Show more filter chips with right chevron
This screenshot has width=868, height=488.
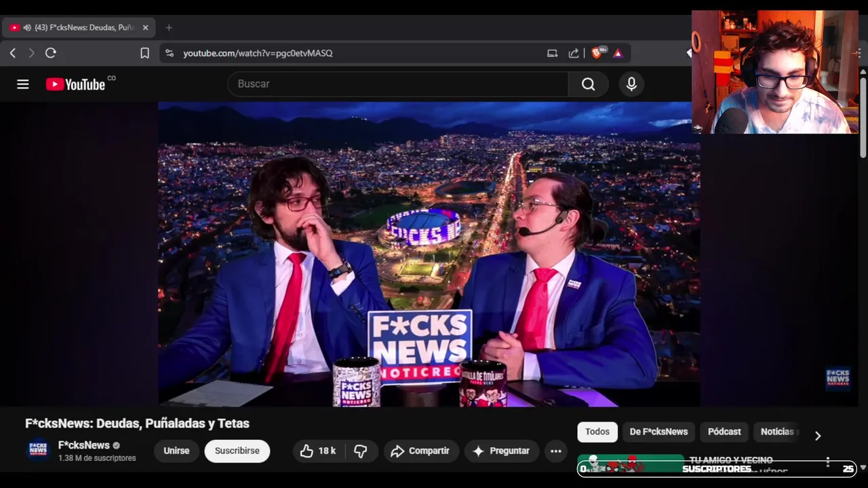(818, 436)
